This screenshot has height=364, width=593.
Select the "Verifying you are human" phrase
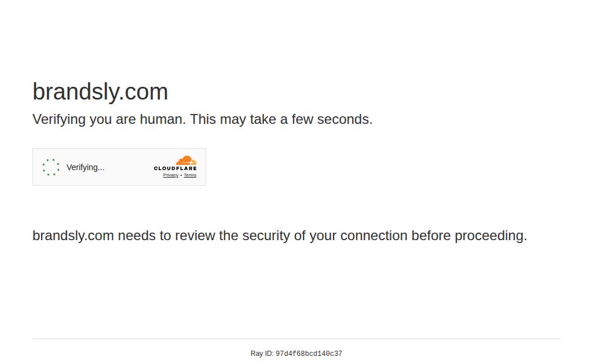pos(109,119)
